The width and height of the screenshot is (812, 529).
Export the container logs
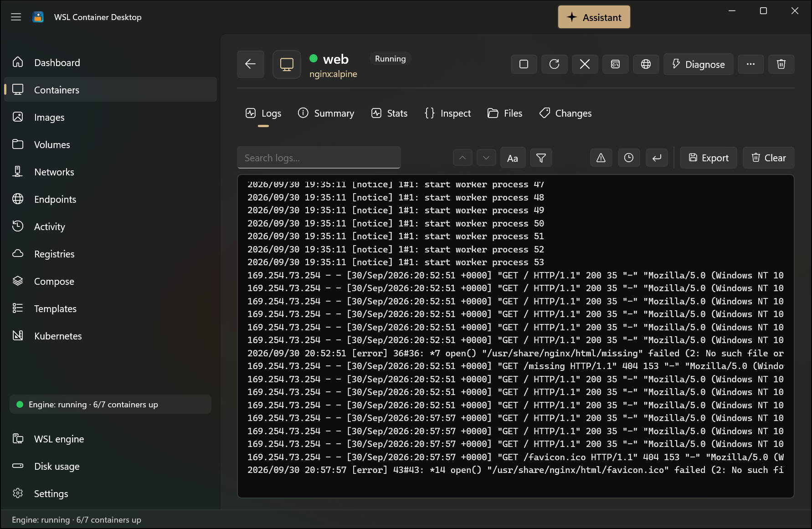pos(708,158)
